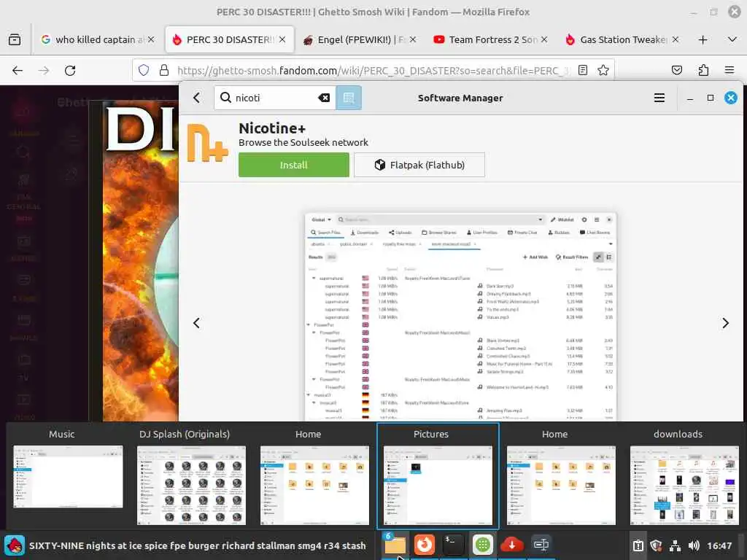Viewport: 747px width, 560px height.
Task: Close the 'who killed captain' tab
Action: click(151, 40)
